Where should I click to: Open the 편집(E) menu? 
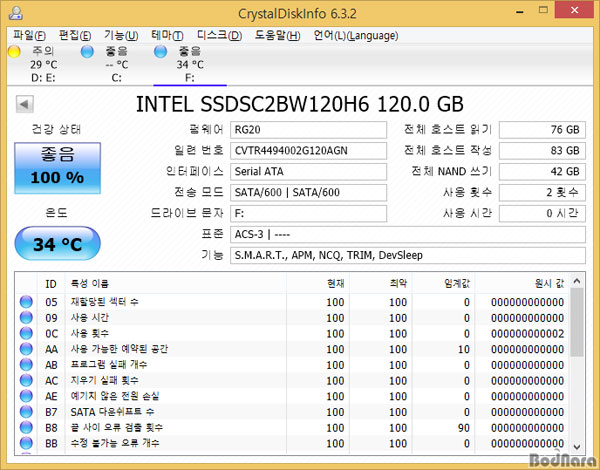[75, 36]
